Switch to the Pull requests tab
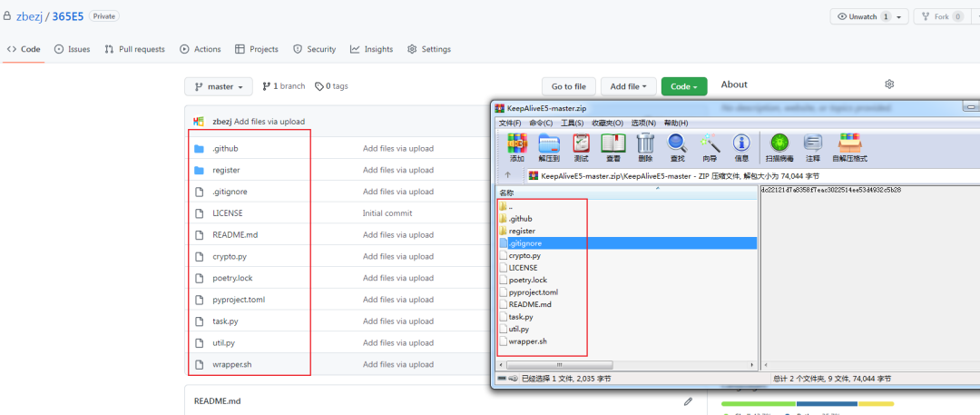 pyautogui.click(x=134, y=49)
